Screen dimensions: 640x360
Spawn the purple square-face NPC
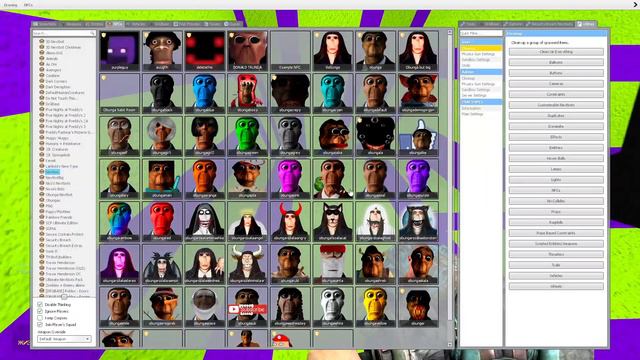point(120,51)
